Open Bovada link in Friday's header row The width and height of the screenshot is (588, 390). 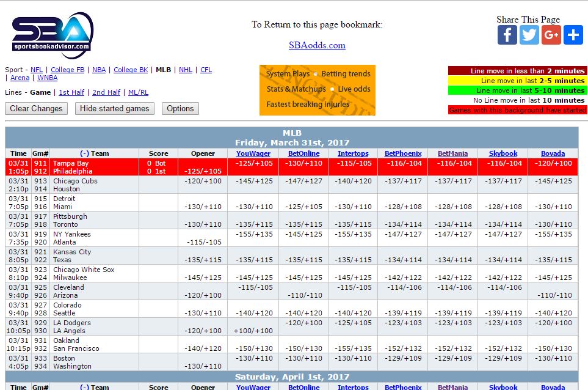click(x=553, y=153)
